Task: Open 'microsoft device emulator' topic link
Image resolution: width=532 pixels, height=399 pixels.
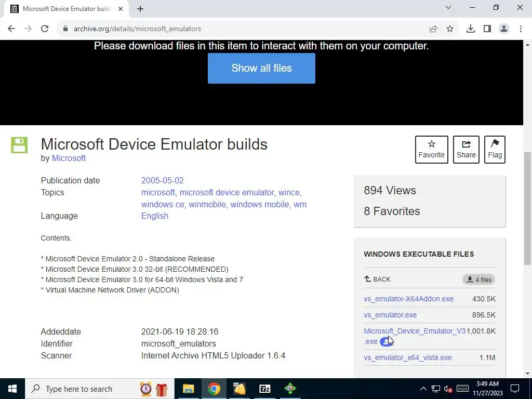Action: [x=227, y=192]
